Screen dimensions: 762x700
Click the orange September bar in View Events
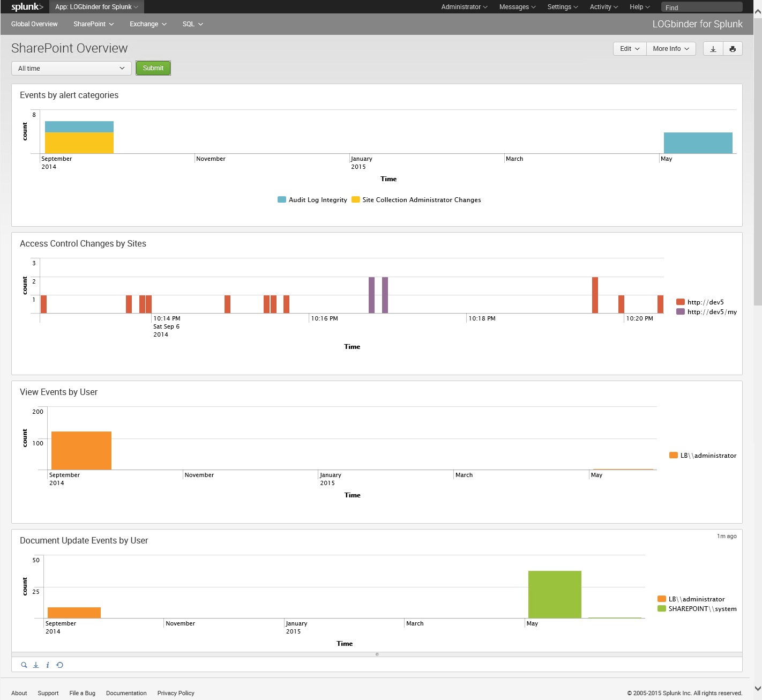(x=81, y=450)
